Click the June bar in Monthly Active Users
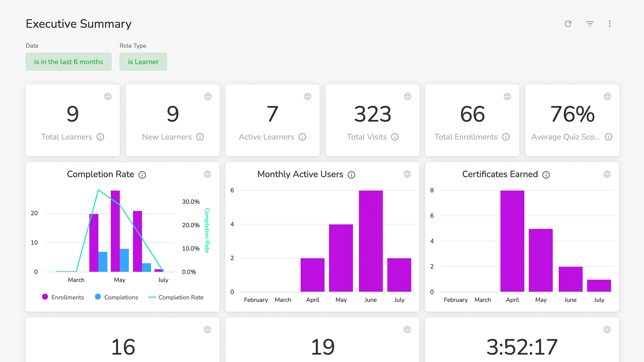This screenshot has width=644, height=362. click(371, 241)
